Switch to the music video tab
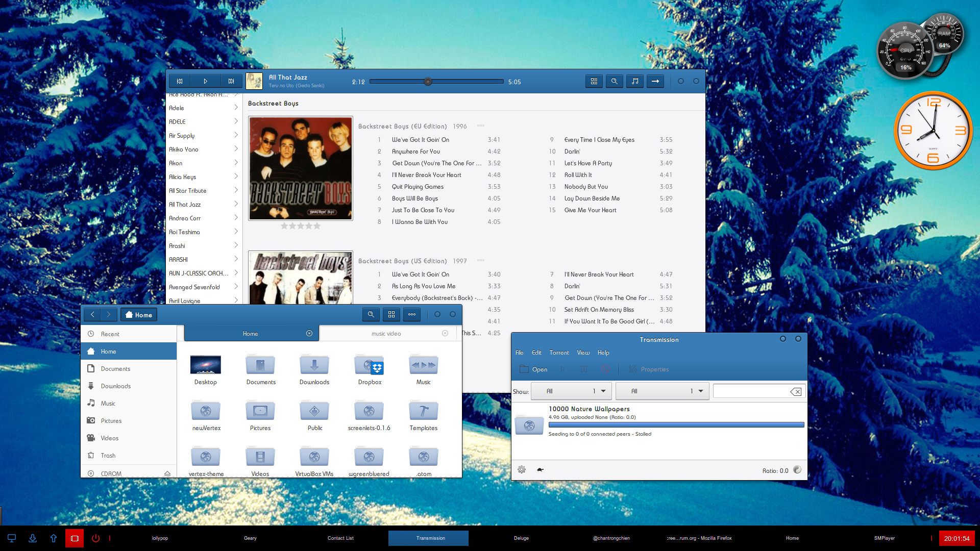Screen dimensions: 980x551 [x=386, y=333]
